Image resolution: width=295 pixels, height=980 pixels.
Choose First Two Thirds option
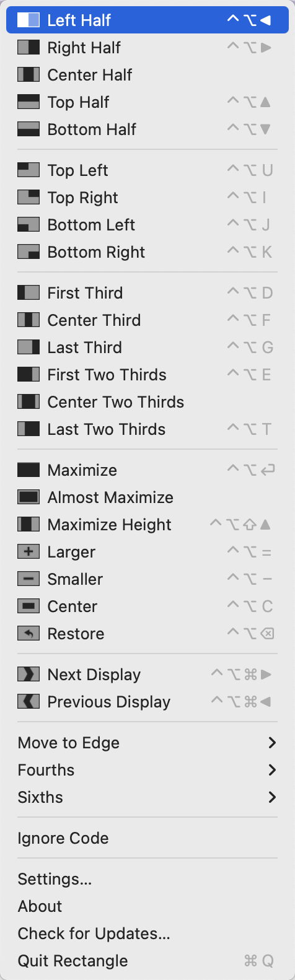147,375
